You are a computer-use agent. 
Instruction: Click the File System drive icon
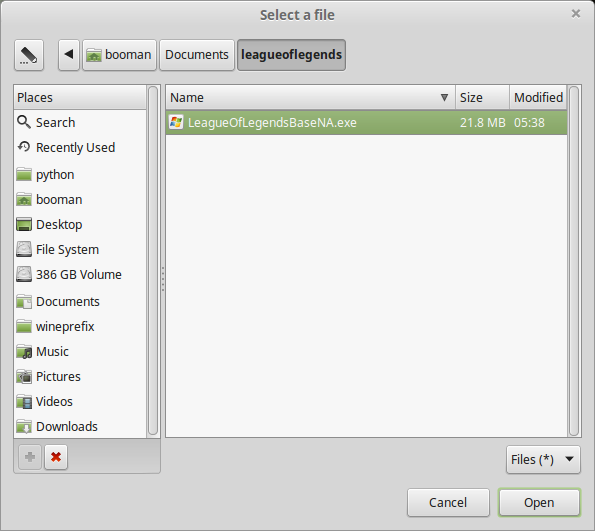click(x=24, y=250)
